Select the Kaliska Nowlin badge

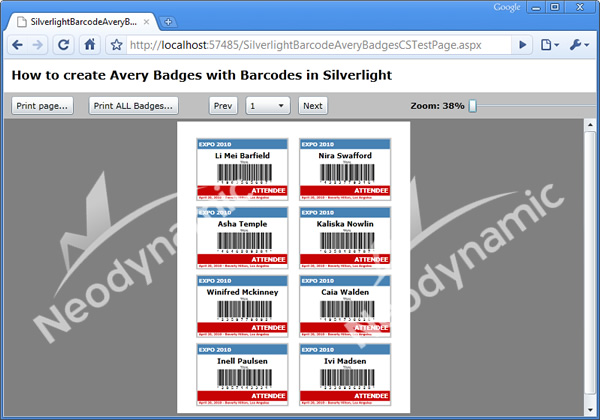click(345, 238)
